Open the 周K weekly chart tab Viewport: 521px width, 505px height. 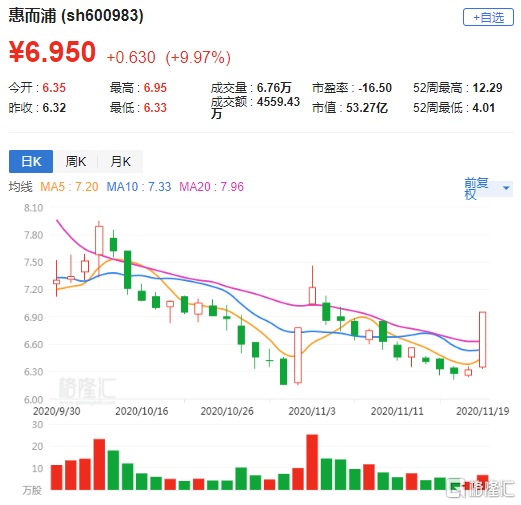pos(76,162)
